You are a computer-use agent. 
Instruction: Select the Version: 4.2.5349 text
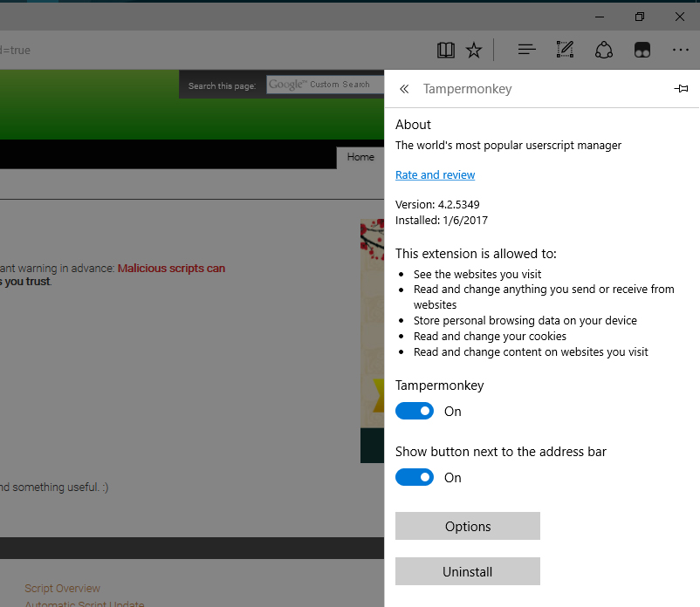[437, 204]
